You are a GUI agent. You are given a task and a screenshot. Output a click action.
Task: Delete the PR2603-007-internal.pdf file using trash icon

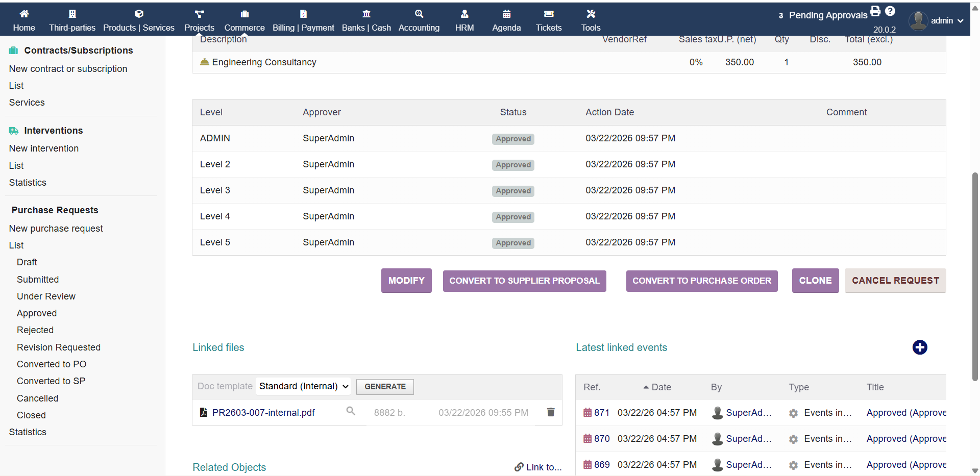pyautogui.click(x=551, y=412)
